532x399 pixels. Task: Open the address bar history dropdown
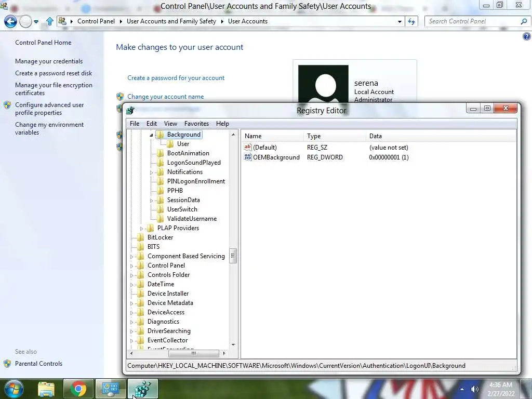tap(400, 21)
